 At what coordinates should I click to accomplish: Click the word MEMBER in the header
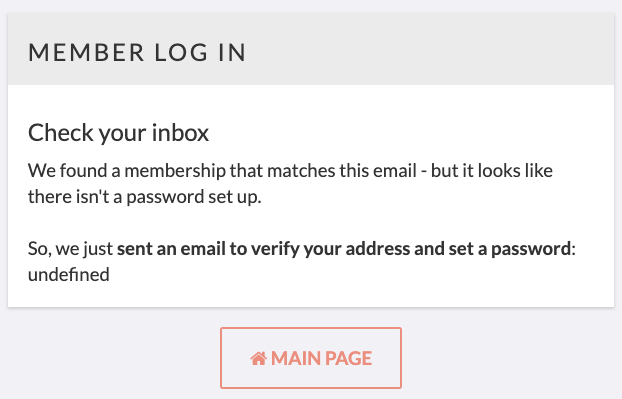coord(86,52)
